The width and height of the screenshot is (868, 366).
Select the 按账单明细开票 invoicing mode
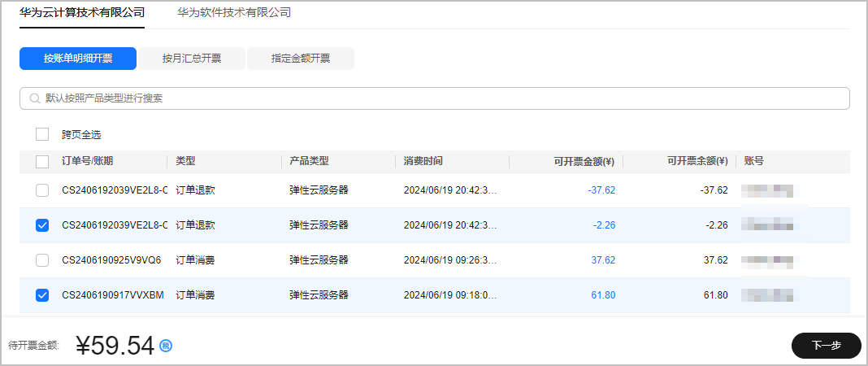tap(78, 59)
